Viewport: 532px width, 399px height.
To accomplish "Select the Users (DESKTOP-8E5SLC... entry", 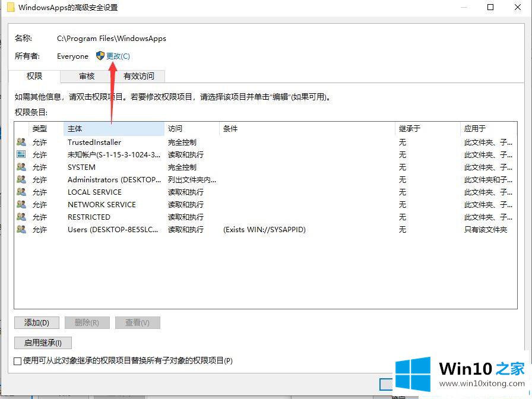I will (113, 230).
